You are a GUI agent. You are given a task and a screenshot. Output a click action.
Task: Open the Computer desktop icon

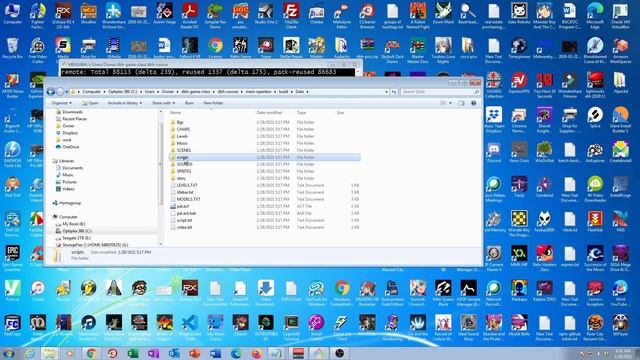point(12,13)
